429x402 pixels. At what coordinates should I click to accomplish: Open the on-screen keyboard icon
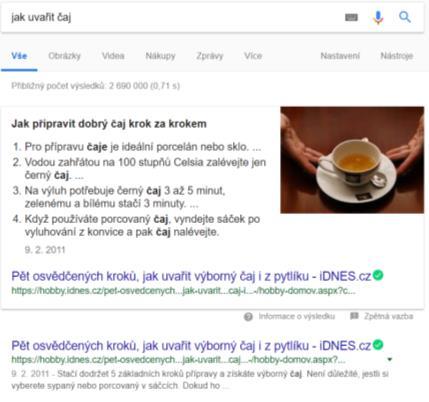pos(351,17)
